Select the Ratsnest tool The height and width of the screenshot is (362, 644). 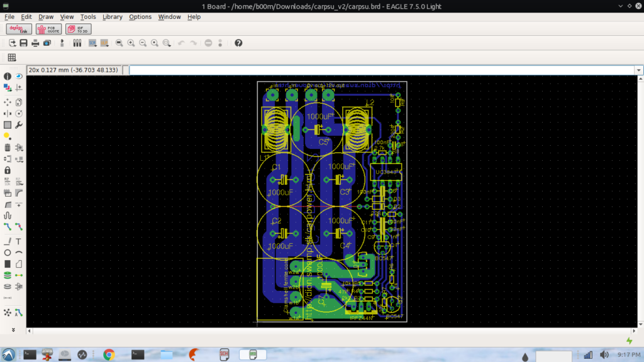coord(8,313)
